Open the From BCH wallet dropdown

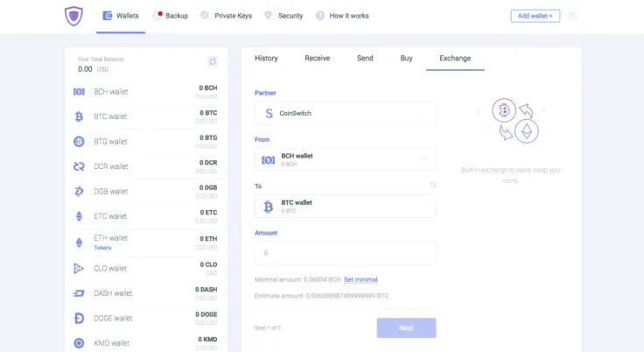pyautogui.click(x=346, y=159)
